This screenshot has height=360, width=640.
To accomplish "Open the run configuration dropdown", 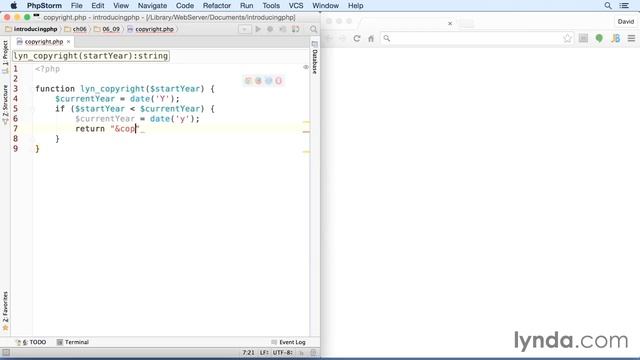I will click(244, 29).
